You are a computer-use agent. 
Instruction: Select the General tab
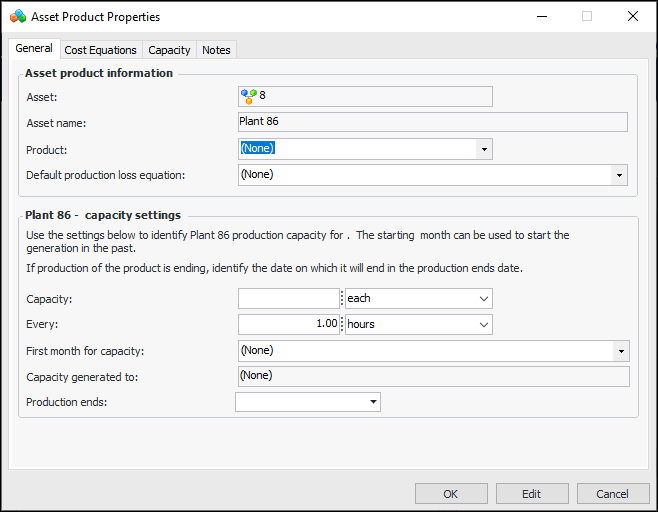point(34,49)
